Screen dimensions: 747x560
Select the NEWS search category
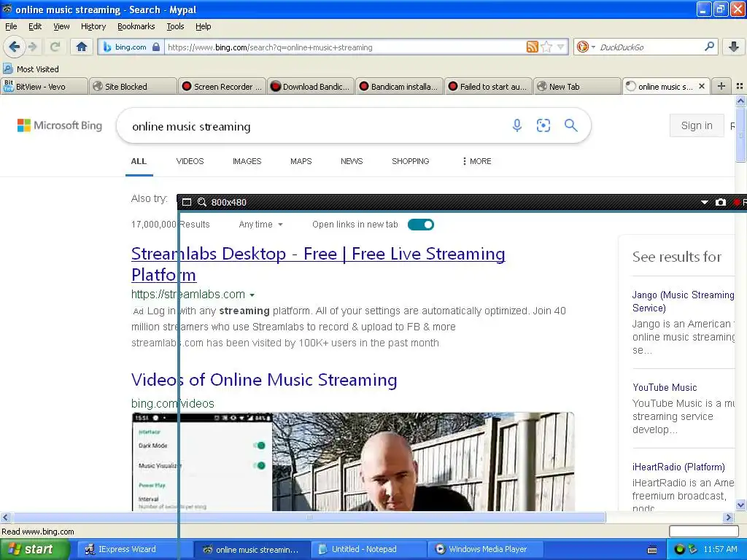coord(352,161)
